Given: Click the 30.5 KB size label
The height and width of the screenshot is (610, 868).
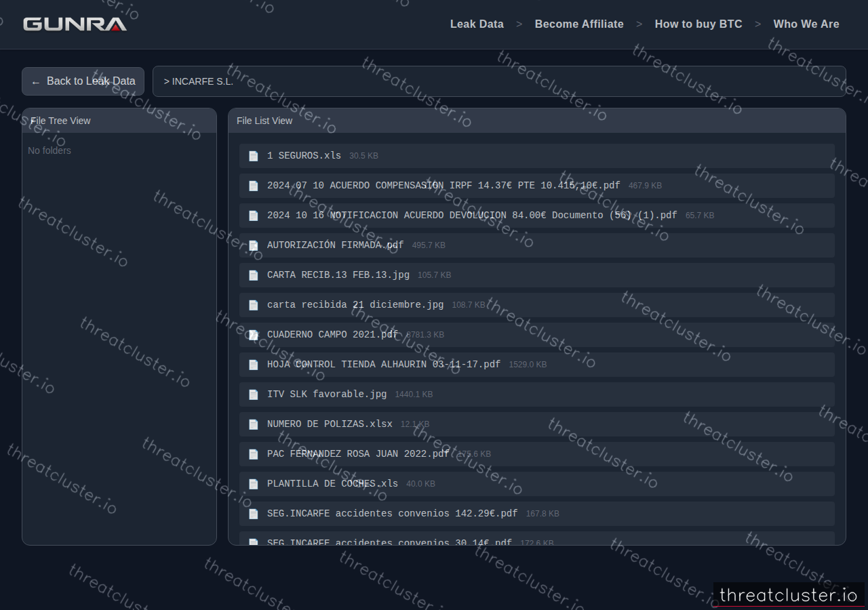Looking at the screenshot, I should coord(363,156).
